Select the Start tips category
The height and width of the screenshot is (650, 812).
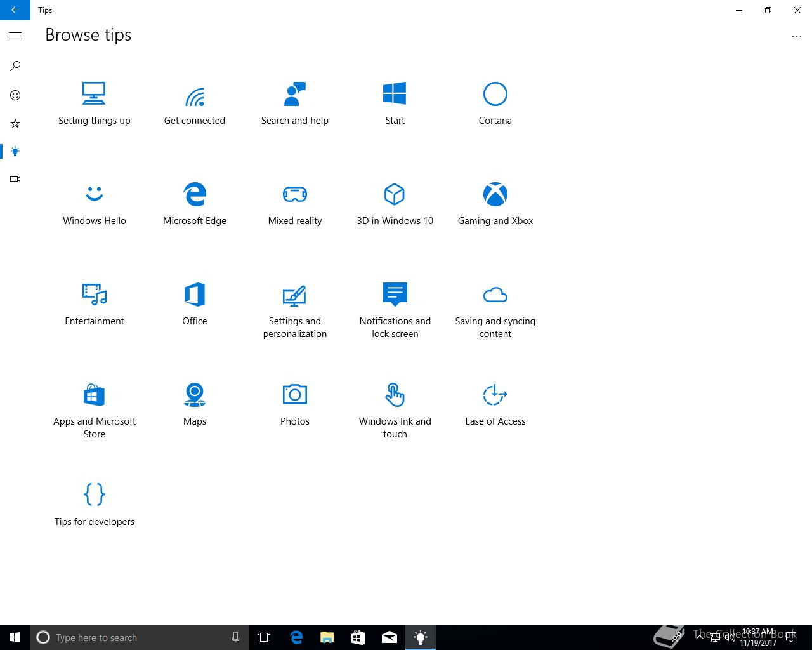point(395,105)
